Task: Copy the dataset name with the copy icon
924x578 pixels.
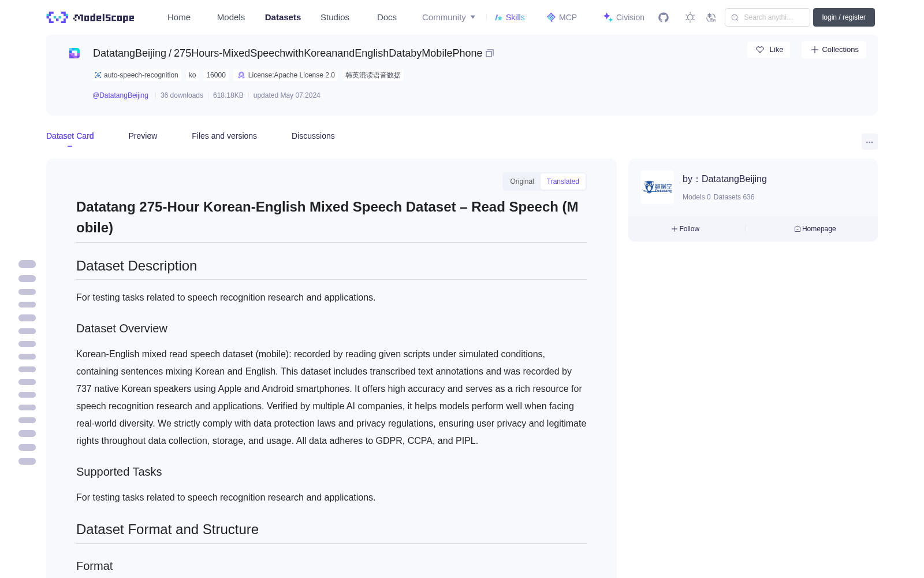Action: [x=490, y=53]
